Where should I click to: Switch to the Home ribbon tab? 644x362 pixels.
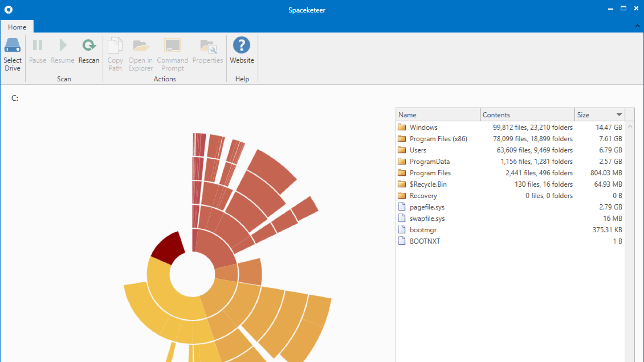point(17,27)
